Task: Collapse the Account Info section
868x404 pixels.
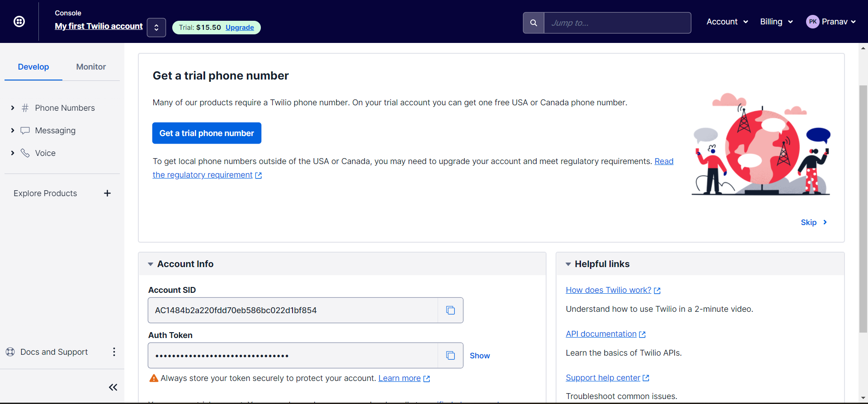Action: coord(151,264)
